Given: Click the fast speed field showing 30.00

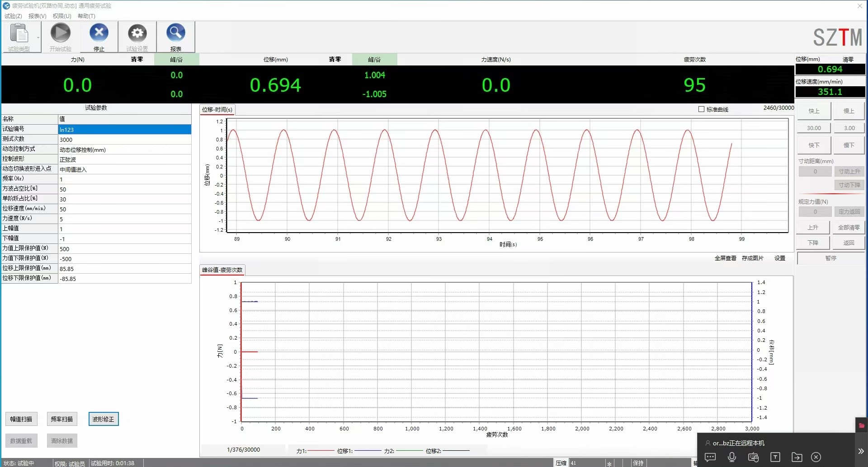Looking at the screenshot, I should tap(814, 128).
